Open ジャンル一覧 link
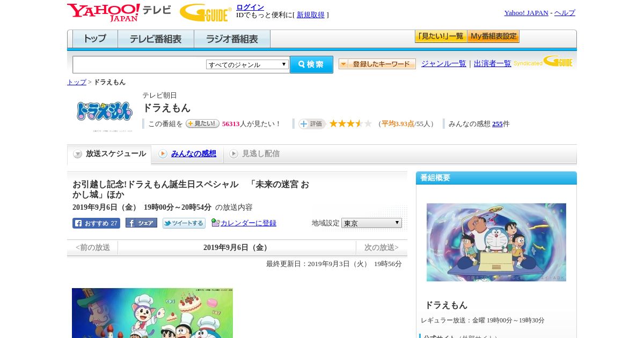The image size is (644, 338). (x=444, y=63)
